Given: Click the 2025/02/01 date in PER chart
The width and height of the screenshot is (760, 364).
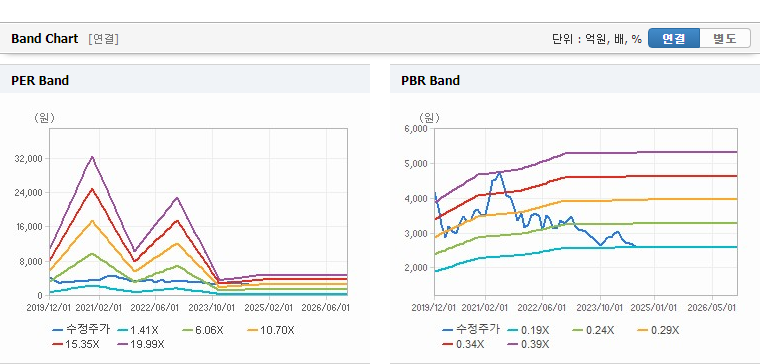Looking at the screenshot, I should coord(269,308).
